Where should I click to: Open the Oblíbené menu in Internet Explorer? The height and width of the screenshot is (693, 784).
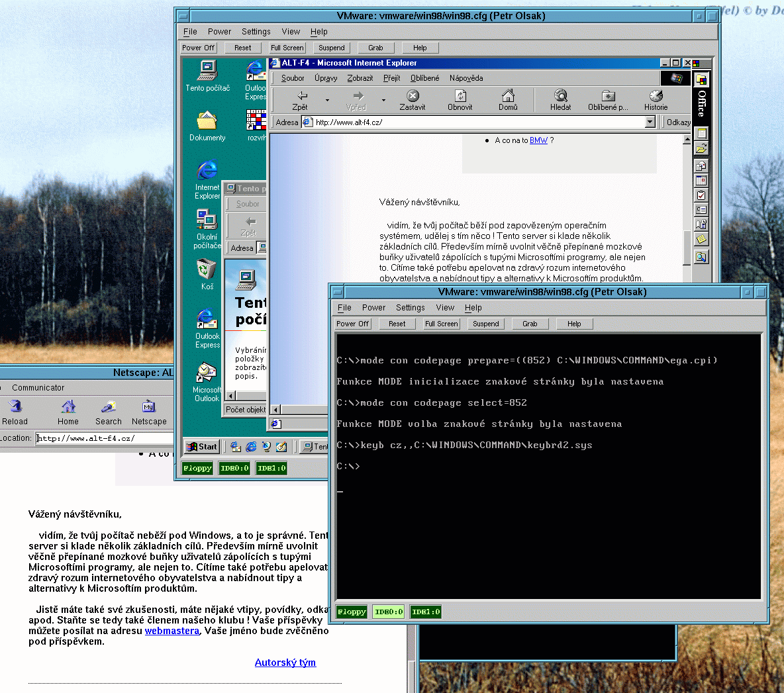[424, 78]
